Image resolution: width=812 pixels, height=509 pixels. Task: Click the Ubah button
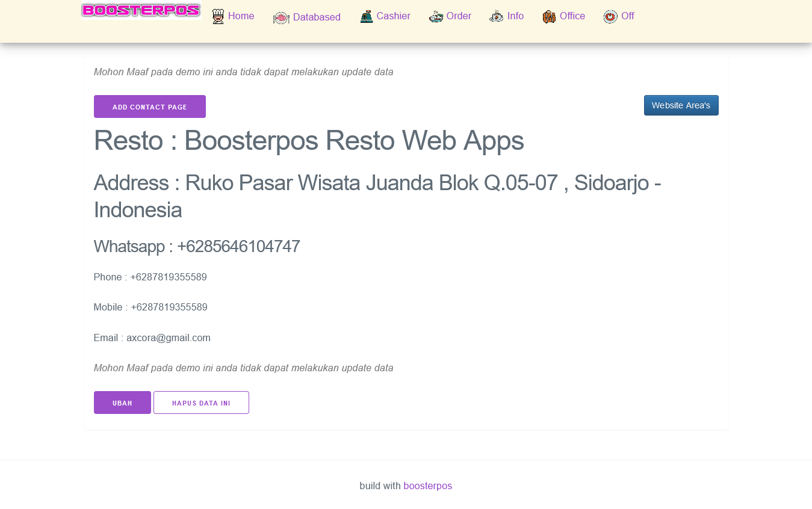pos(122,403)
